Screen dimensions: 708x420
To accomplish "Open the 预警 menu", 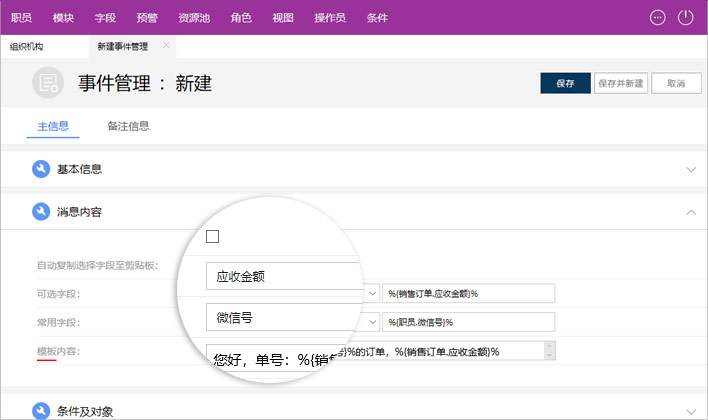I will (x=147, y=17).
